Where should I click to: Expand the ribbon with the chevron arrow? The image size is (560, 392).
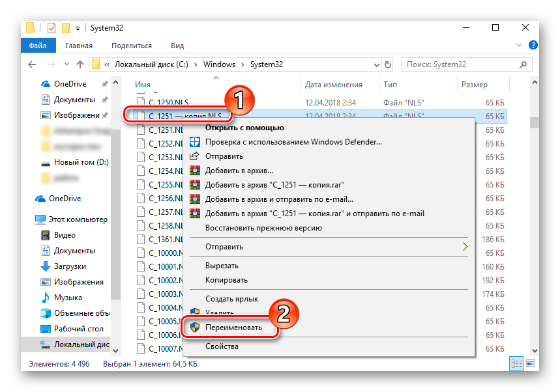click(x=519, y=46)
